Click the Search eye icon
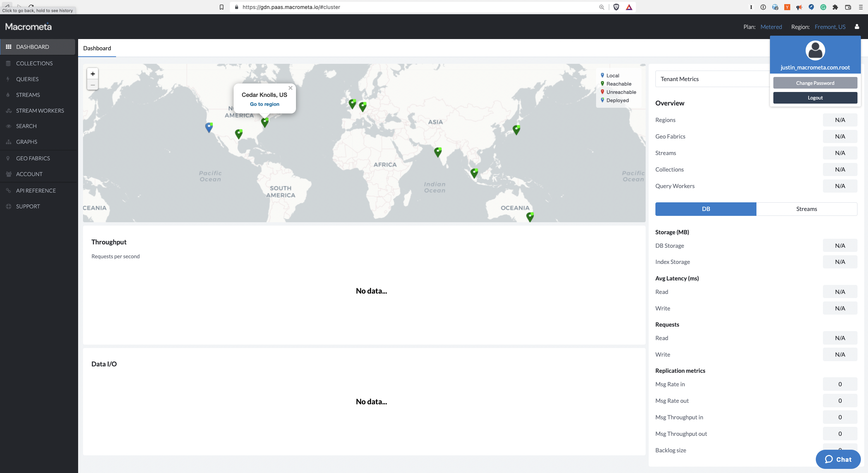The width and height of the screenshot is (868, 473). tap(8, 126)
